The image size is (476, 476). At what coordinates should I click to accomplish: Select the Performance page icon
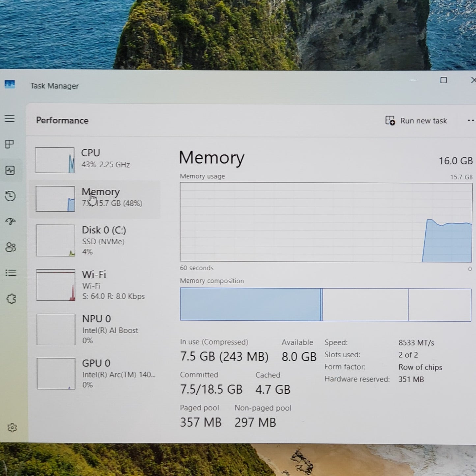[10, 170]
